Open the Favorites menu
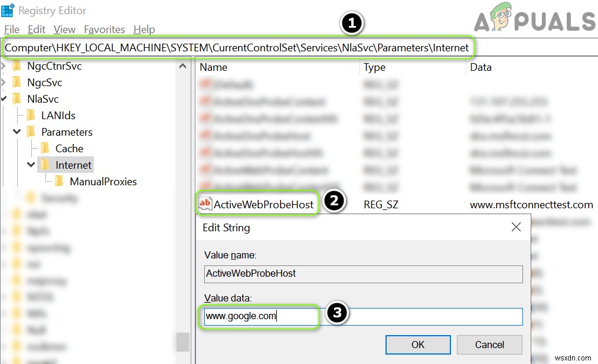 coord(104,29)
